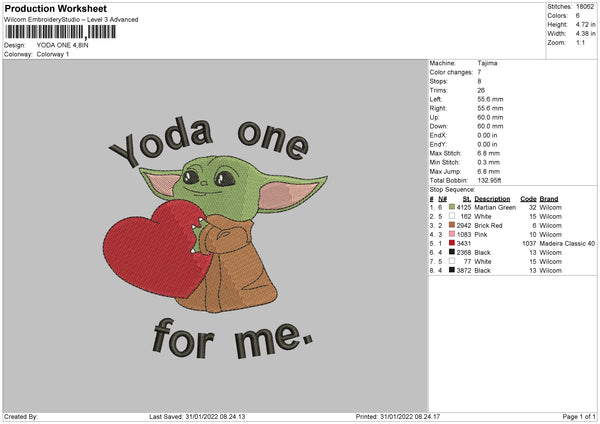Click the Black swatch in row 8
The width and height of the screenshot is (600, 424).
pos(452,270)
